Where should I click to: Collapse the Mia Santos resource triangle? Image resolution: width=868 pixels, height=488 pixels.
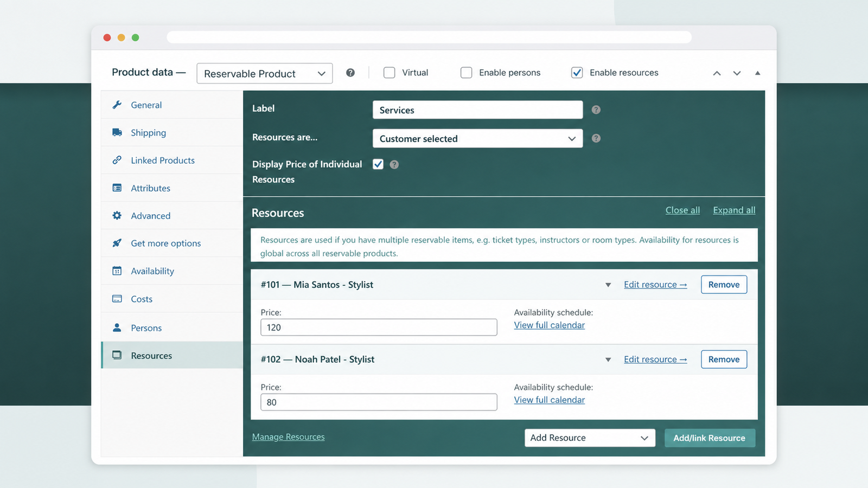608,285
